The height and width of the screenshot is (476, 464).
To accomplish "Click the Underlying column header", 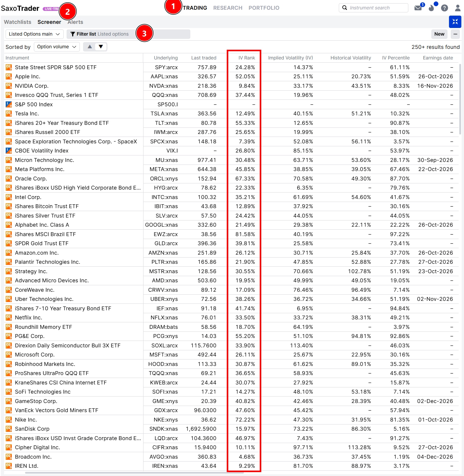I will (x=166, y=58).
